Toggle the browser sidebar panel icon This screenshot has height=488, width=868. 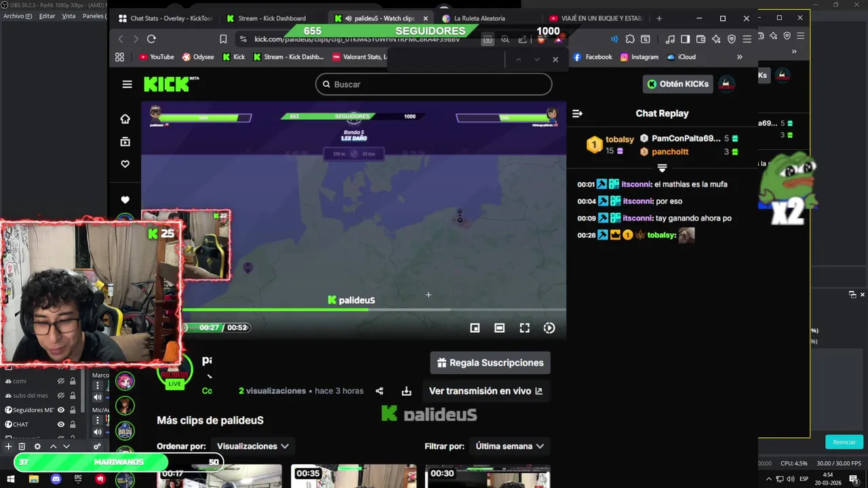[685, 39]
